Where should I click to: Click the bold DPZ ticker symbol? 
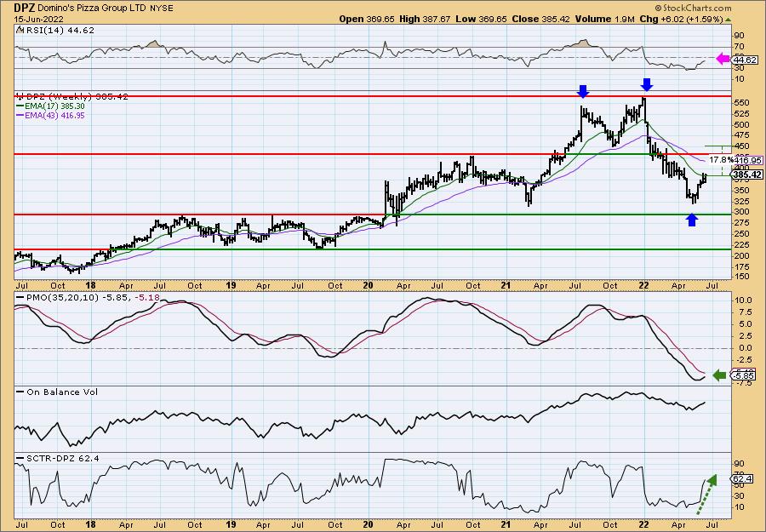pyautogui.click(x=24, y=8)
